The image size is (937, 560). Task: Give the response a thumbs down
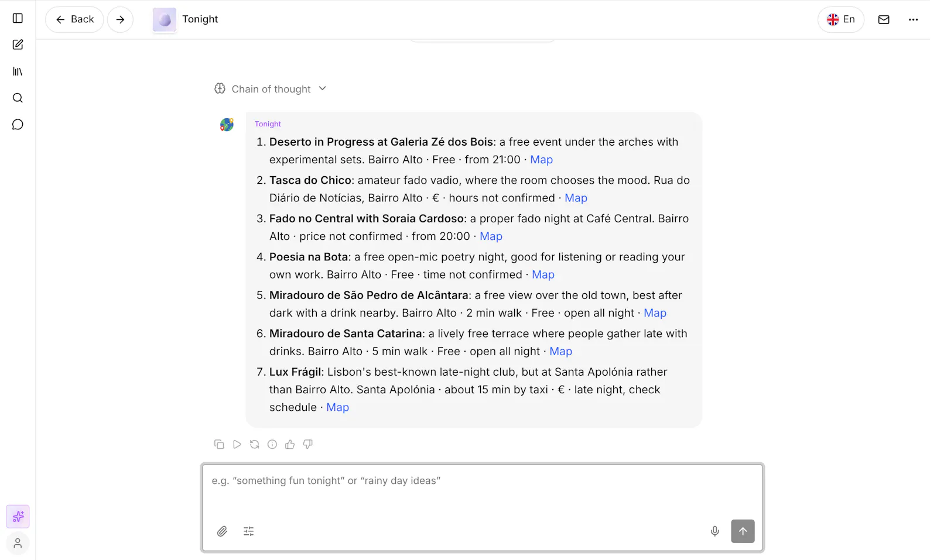tap(307, 445)
